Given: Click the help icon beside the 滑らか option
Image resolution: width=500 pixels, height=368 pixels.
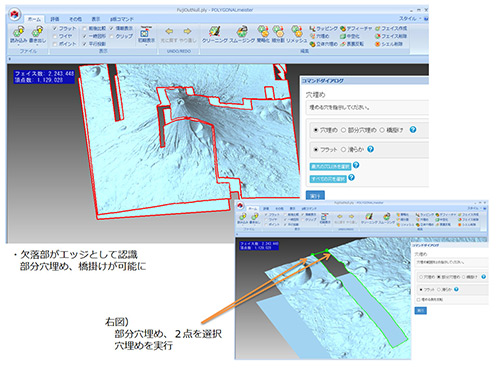Looking at the screenshot, I should 370,149.
